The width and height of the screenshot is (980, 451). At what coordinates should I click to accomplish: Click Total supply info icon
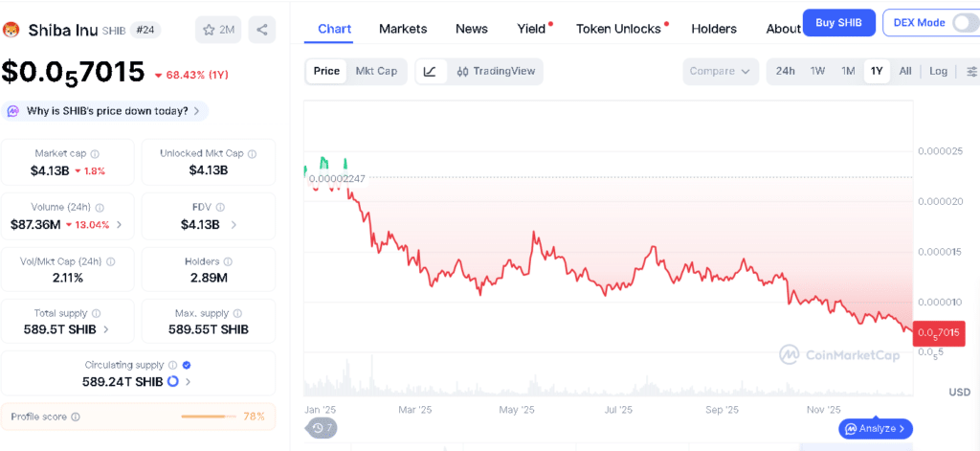coord(96,313)
